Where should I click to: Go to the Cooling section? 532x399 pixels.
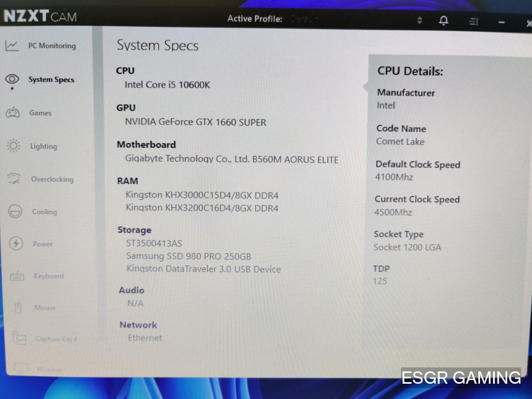click(44, 212)
